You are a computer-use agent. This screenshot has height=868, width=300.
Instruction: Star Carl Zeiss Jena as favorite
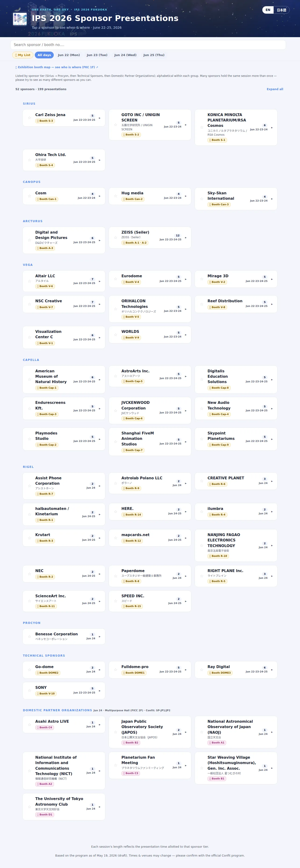(29, 117)
